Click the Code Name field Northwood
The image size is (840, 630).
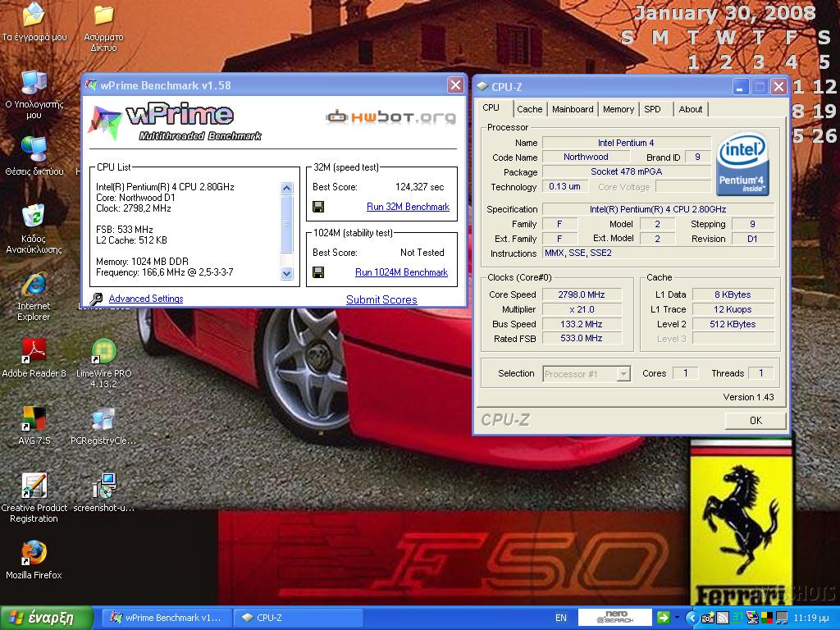pos(586,157)
